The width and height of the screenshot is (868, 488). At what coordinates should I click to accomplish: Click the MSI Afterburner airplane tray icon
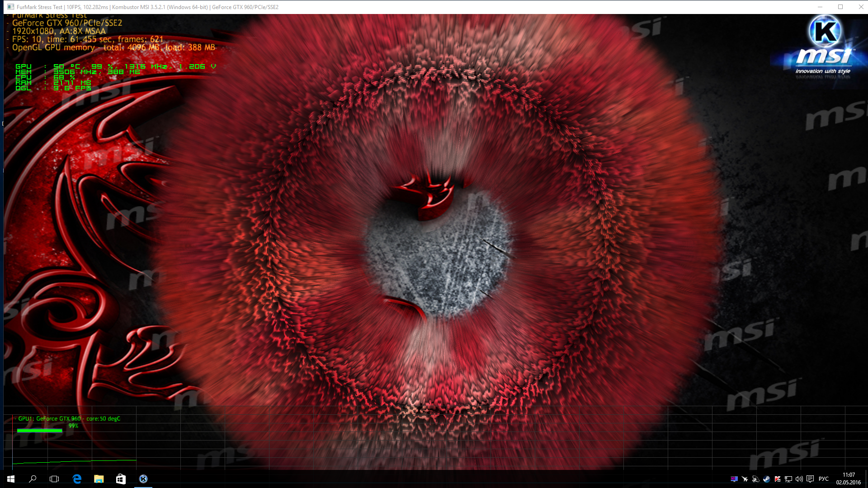point(745,479)
